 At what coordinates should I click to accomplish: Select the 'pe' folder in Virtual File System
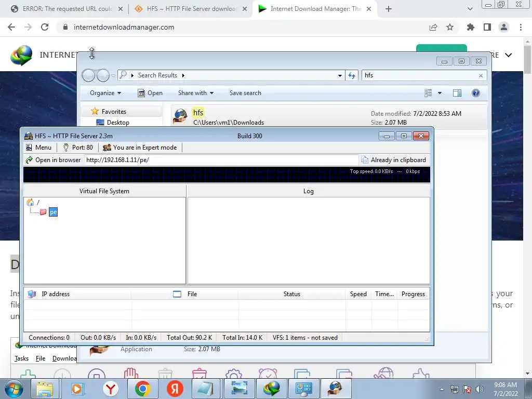pos(54,212)
